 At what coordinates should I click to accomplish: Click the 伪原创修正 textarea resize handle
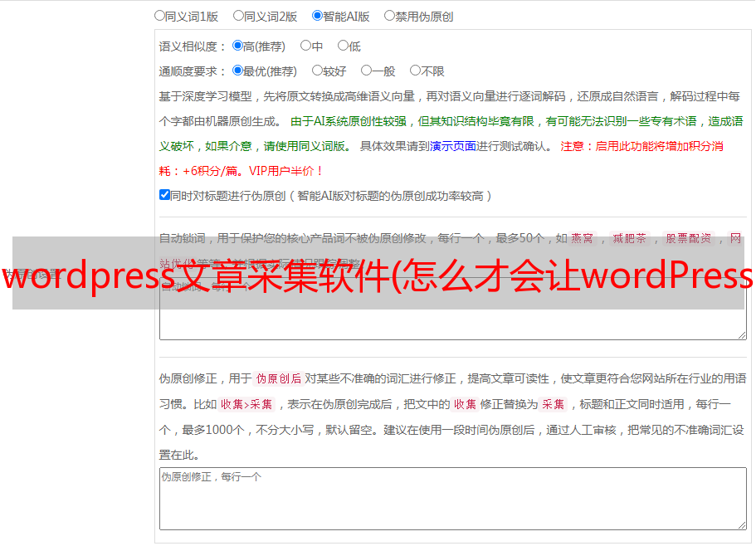pos(742,525)
